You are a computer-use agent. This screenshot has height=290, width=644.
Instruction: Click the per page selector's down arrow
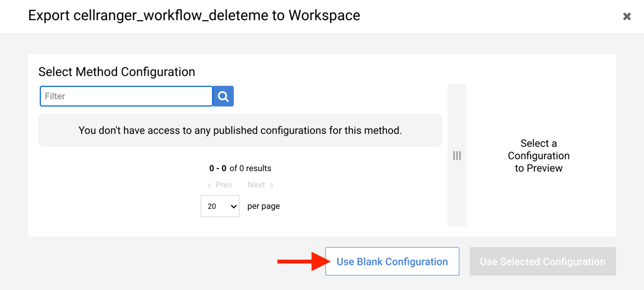click(233, 207)
